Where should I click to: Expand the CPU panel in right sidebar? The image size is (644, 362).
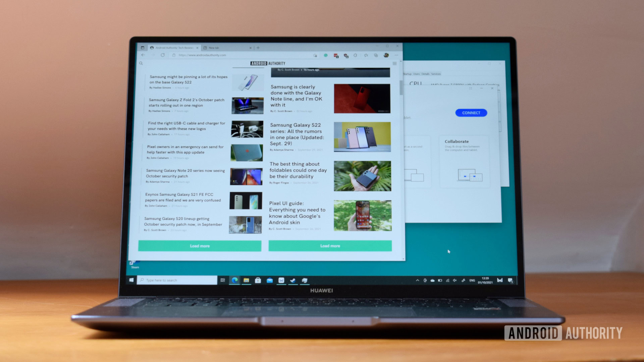415,84
